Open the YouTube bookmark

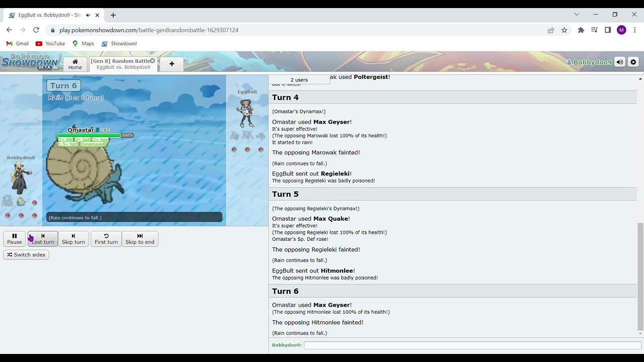tap(50, 44)
